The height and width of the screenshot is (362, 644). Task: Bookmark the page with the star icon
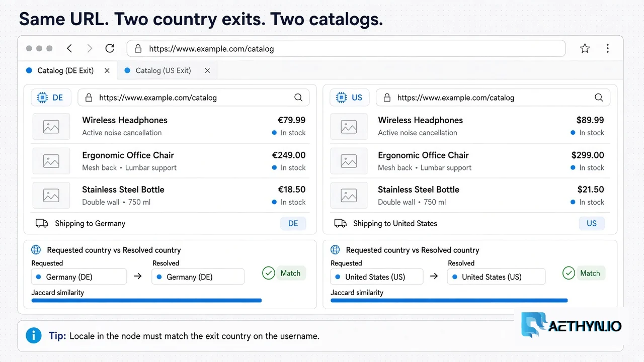coord(585,48)
